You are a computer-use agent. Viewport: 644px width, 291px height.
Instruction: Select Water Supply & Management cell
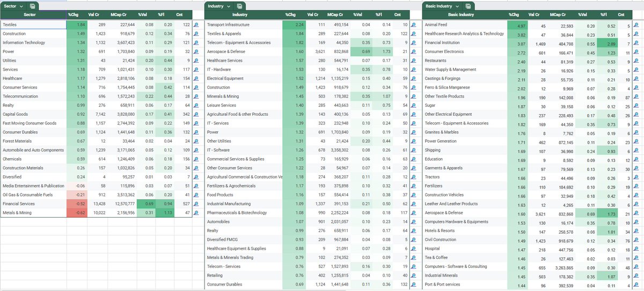[465, 70]
